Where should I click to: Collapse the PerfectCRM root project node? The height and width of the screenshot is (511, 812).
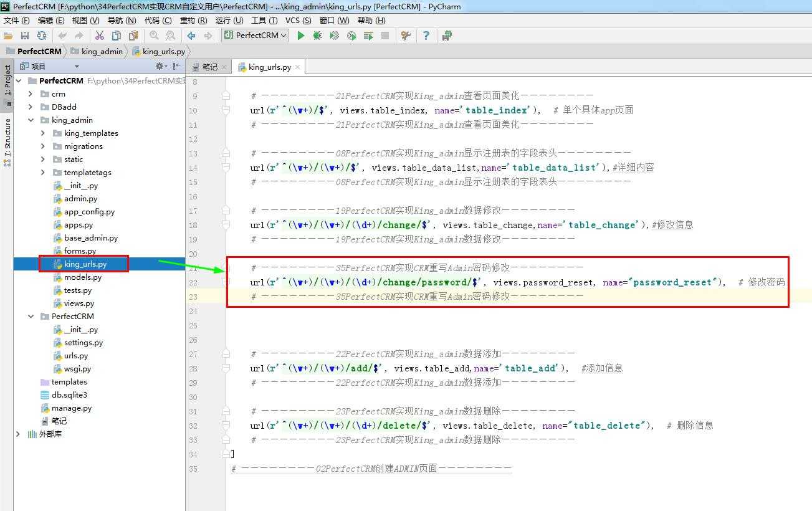pyautogui.click(x=18, y=80)
